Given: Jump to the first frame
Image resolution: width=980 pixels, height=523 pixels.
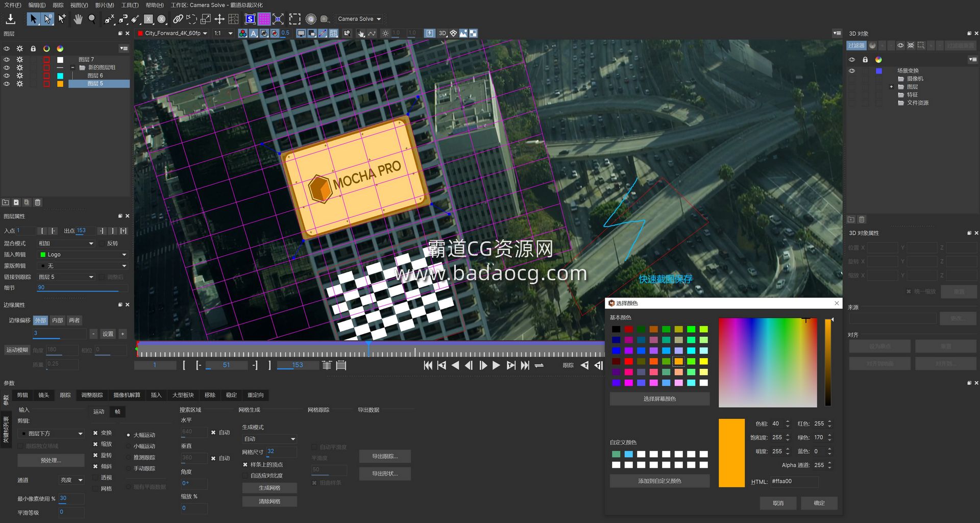Looking at the screenshot, I should 428,365.
